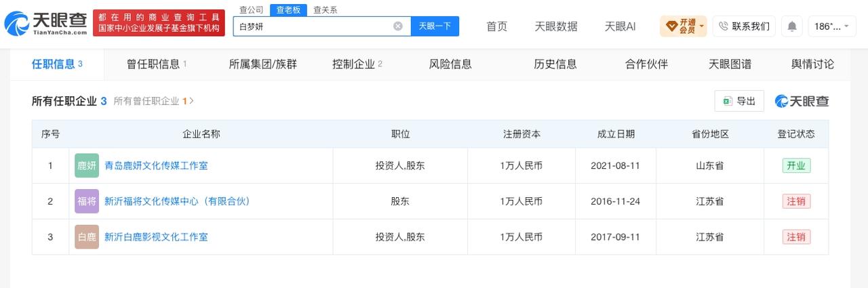Expand 所有曾任职企业 chevron link
Viewport: 868px width, 288px height.
click(x=153, y=101)
